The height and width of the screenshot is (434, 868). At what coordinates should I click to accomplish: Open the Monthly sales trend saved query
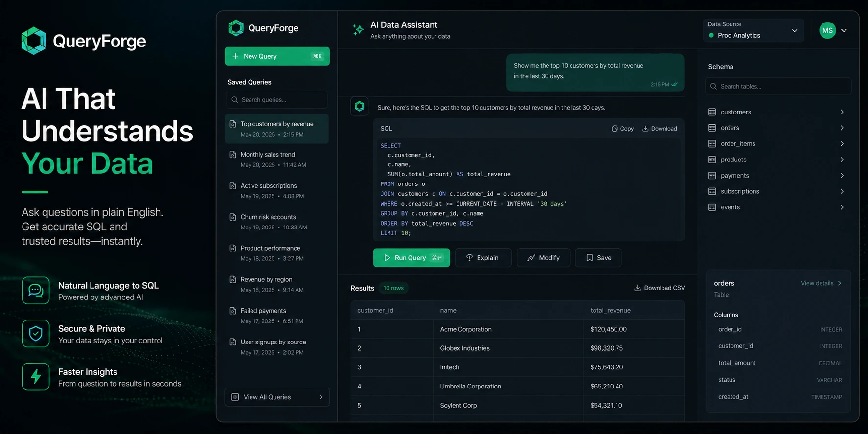(x=276, y=160)
